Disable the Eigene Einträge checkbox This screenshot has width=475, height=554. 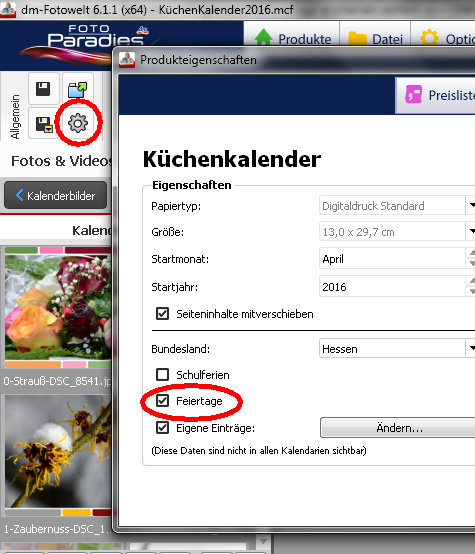click(x=162, y=428)
